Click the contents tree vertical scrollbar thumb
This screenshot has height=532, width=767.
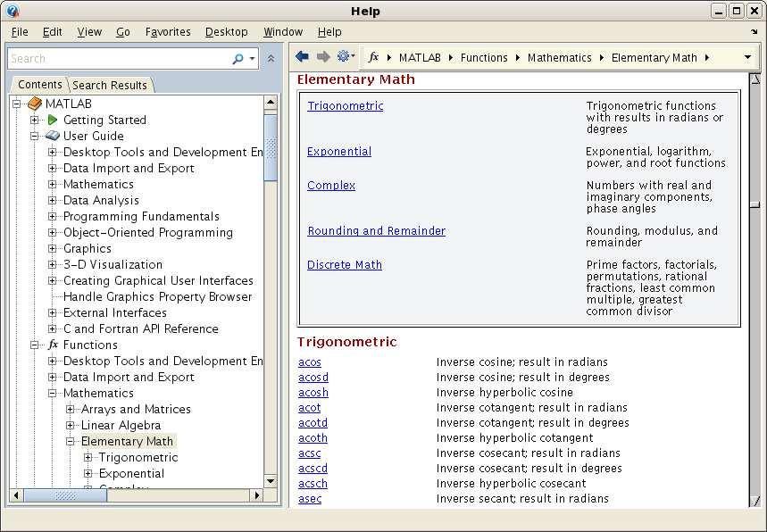tap(271, 147)
